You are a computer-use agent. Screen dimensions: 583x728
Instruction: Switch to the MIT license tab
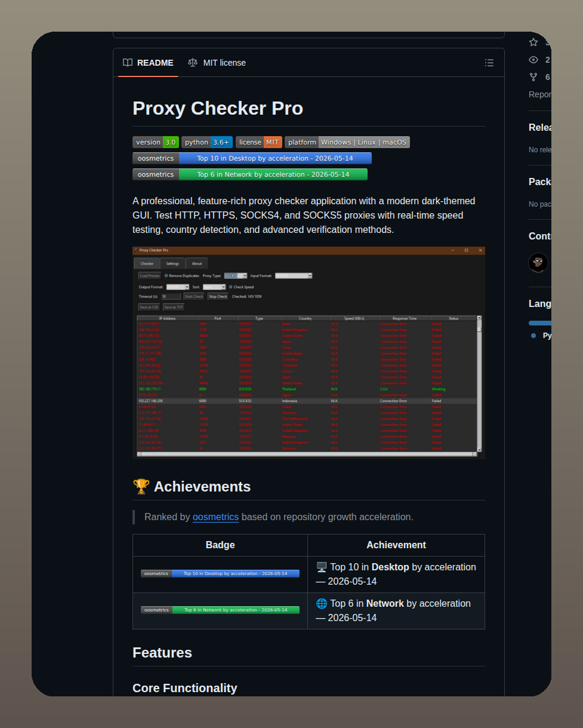click(x=217, y=63)
